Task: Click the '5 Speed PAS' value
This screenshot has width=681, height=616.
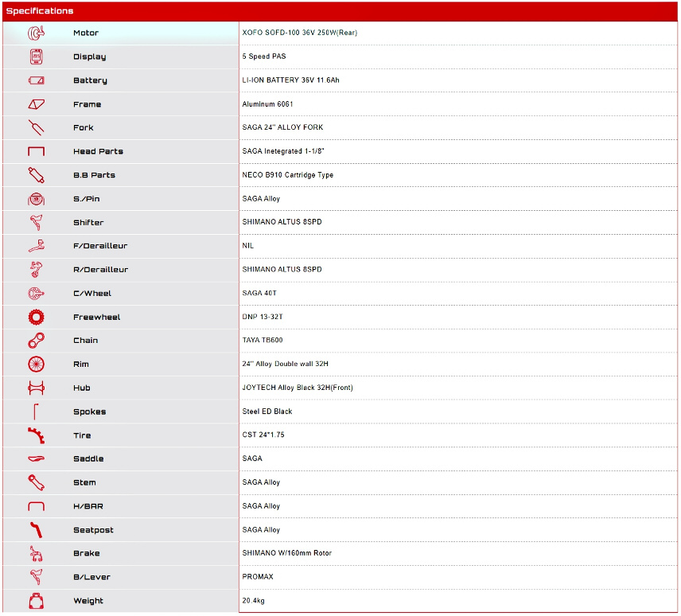Action: 264,57
